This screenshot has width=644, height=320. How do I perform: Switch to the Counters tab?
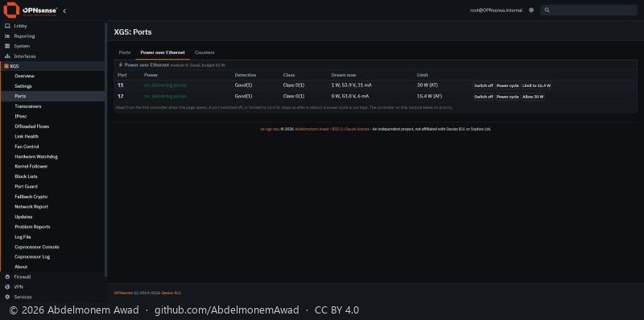tap(204, 52)
